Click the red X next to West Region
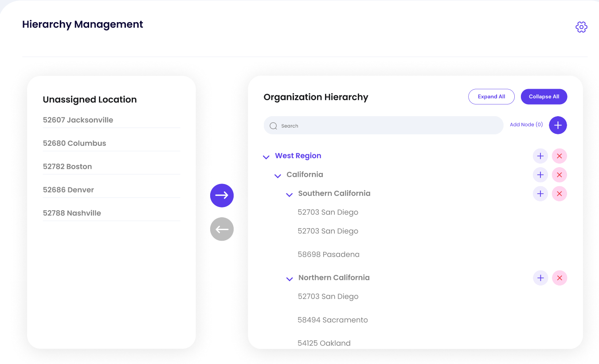The width and height of the screenshot is (599, 364). (x=559, y=156)
